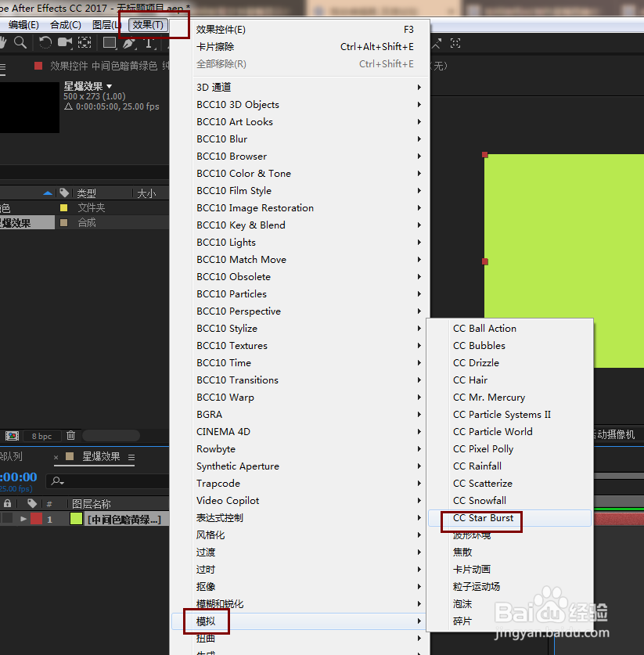Open the 合成(C) menu
Screen dimensions: 644x655
[x=66, y=24]
